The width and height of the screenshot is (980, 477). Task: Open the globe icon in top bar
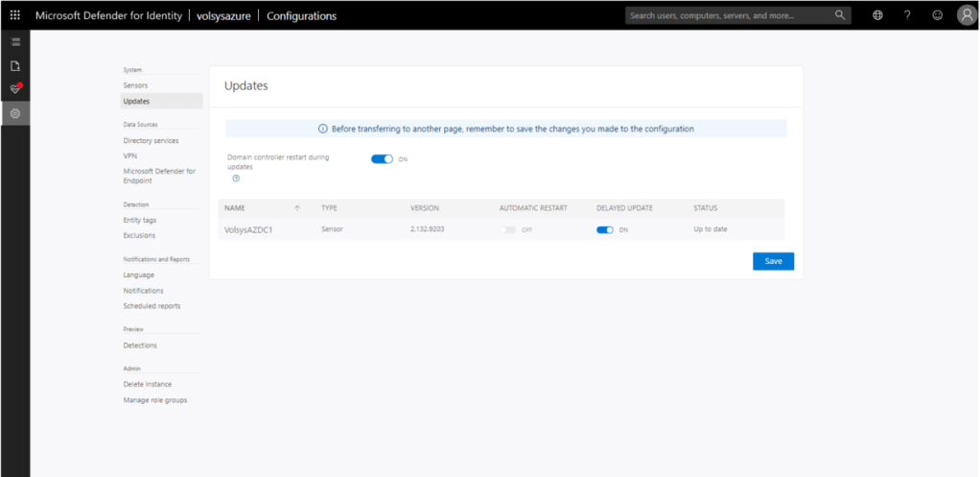point(877,15)
